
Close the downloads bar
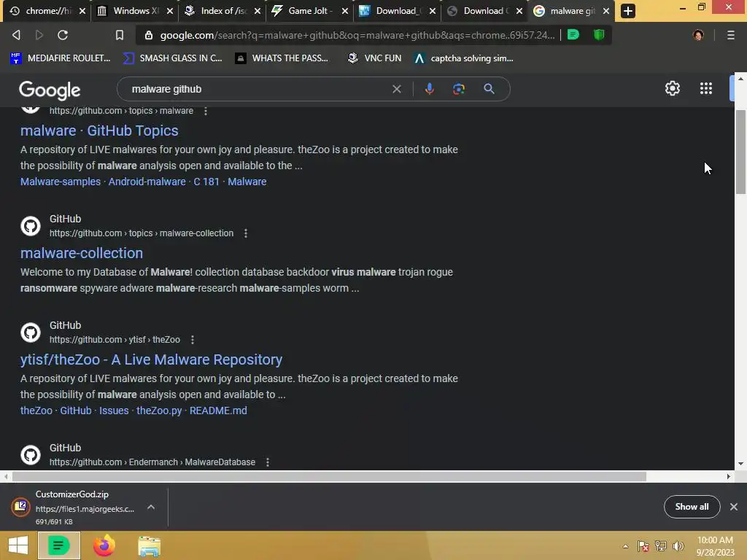tap(734, 507)
